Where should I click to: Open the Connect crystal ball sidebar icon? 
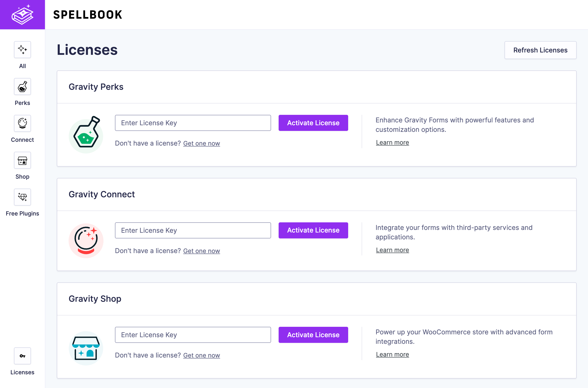[22, 123]
